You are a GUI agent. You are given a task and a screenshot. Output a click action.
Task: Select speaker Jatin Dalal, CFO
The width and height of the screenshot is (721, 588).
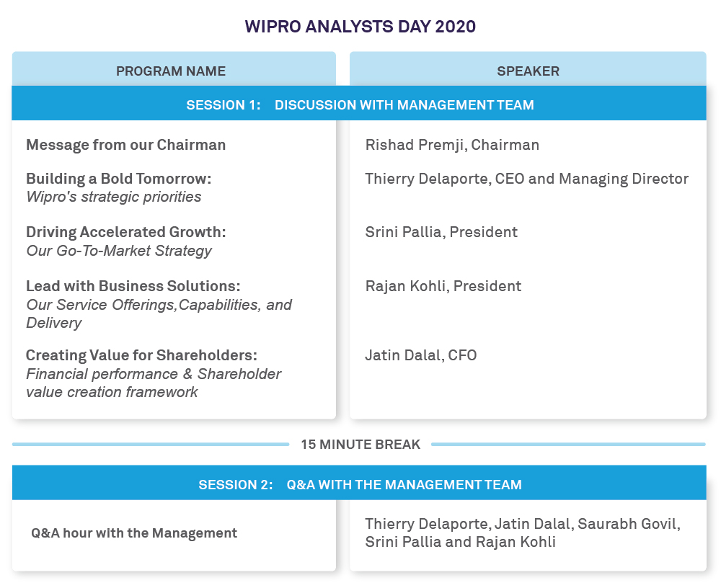[420, 355]
